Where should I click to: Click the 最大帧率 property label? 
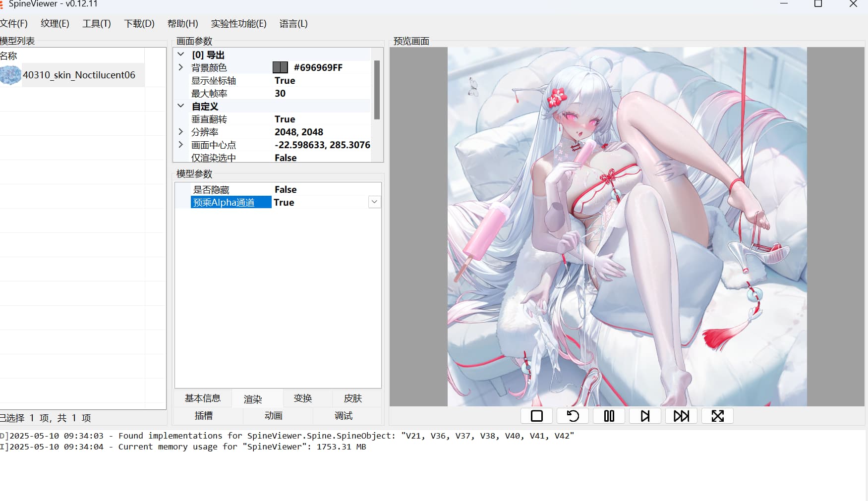point(209,93)
